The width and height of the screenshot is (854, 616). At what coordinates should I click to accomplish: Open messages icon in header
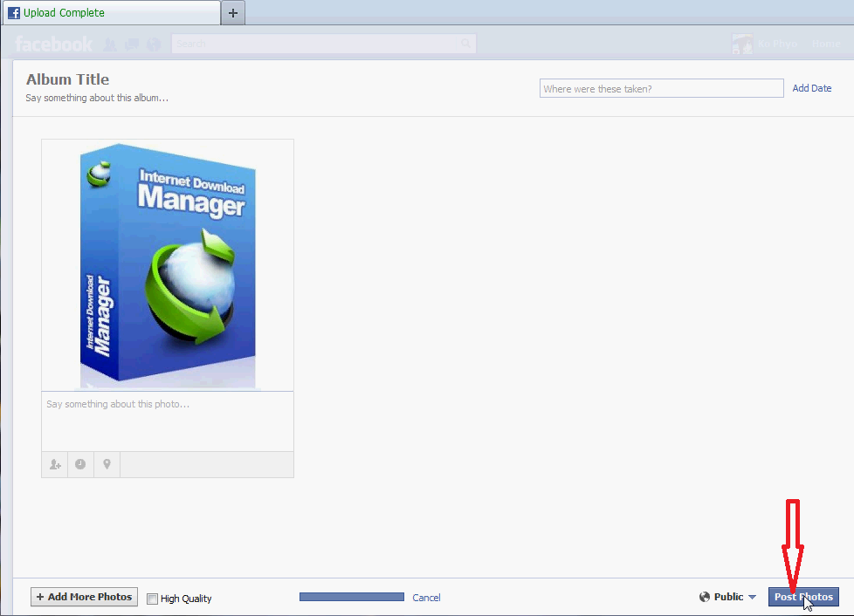coord(132,44)
